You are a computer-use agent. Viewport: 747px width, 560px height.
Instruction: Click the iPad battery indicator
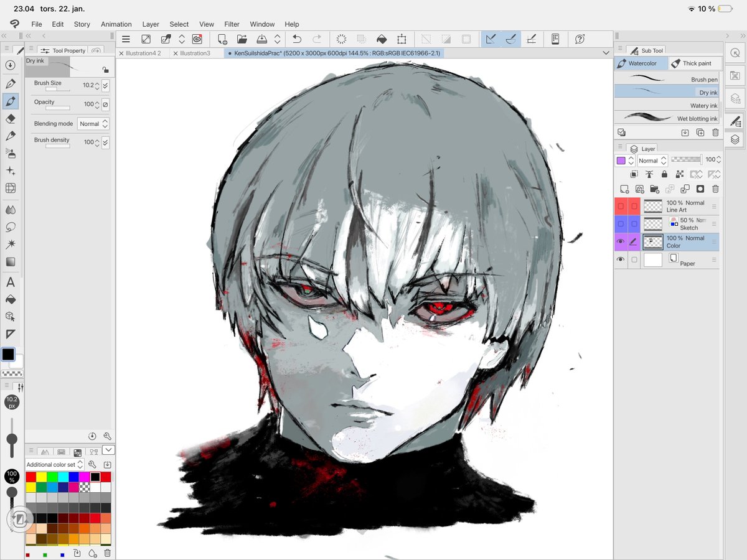pyautogui.click(x=725, y=9)
